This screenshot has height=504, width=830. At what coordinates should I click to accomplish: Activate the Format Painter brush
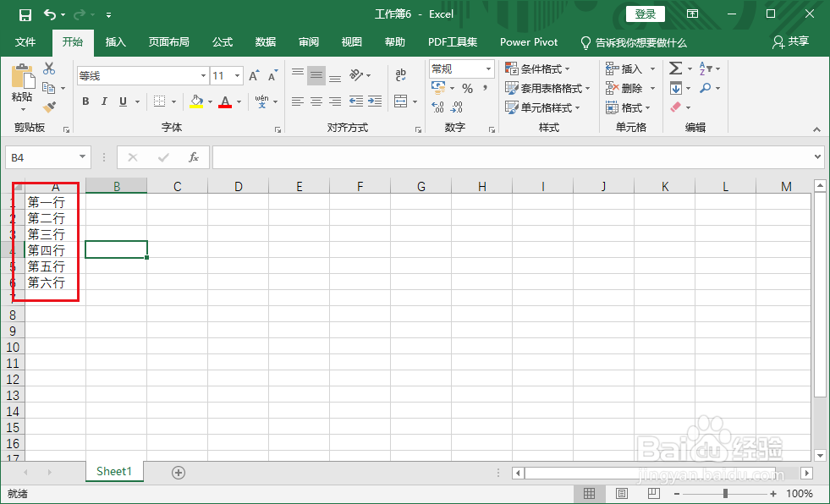click(49, 107)
